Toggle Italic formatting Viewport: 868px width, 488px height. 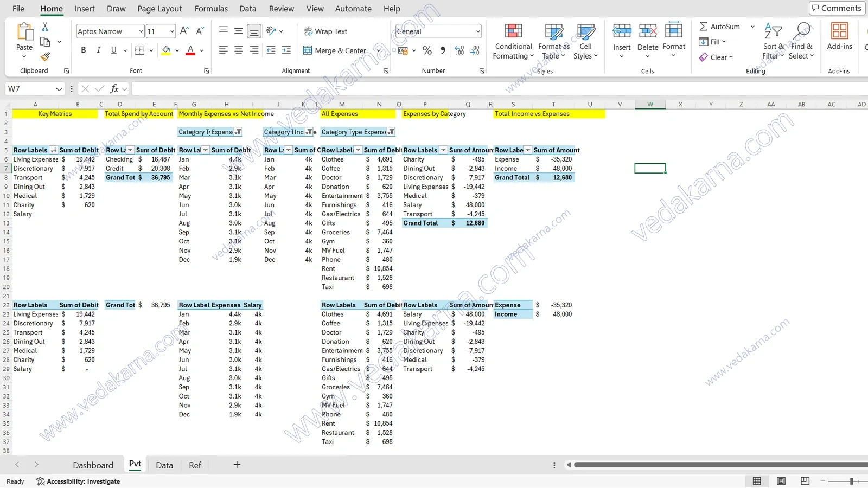(98, 50)
